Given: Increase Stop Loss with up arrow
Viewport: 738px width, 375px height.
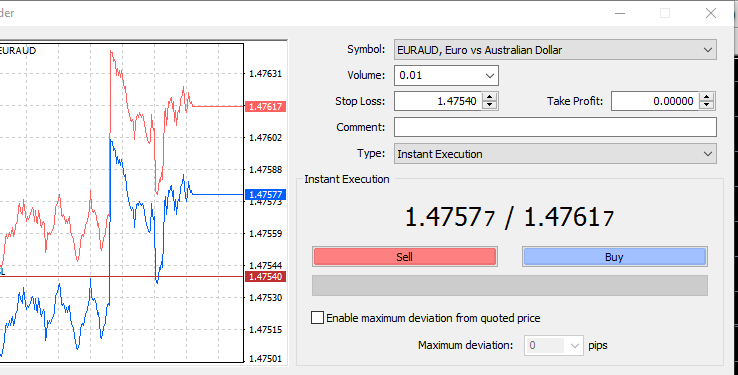Looking at the screenshot, I should (x=490, y=97).
